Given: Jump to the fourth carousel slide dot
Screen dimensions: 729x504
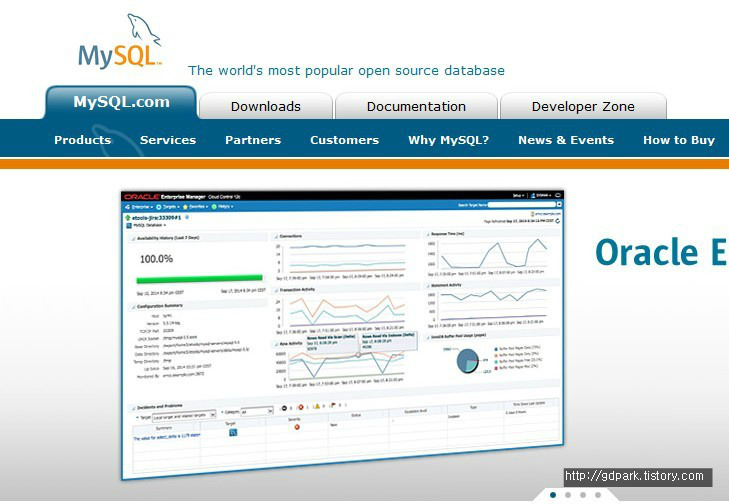Looking at the screenshot, I should pyautogui.click(x=598, y=495).
